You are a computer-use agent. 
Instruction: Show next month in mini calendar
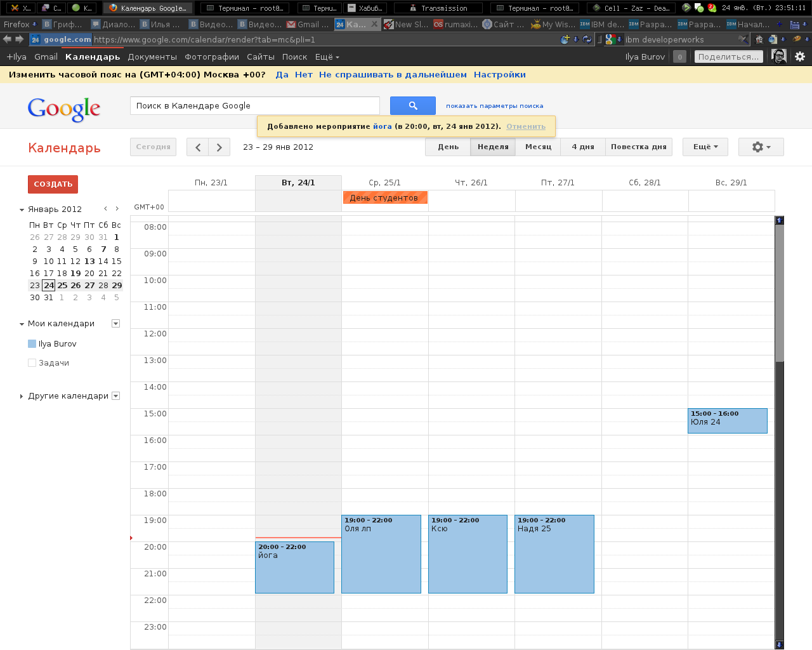click(117, 209)
